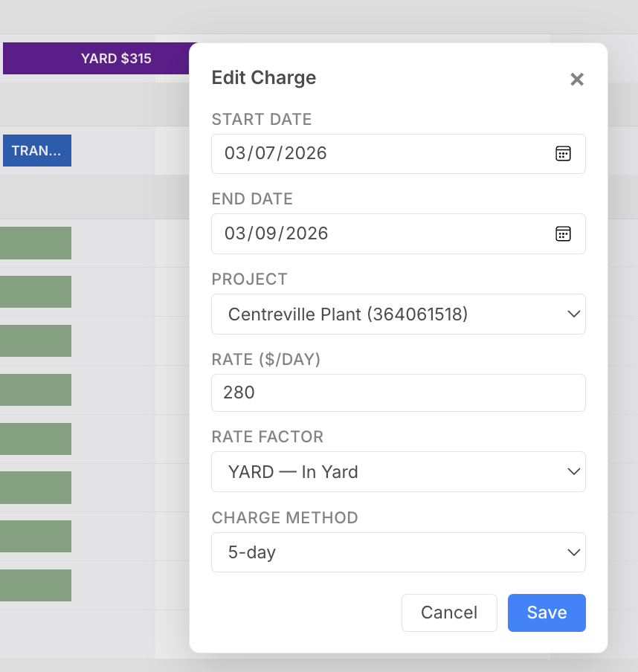Cancel editing the charge

click(449, 613)
